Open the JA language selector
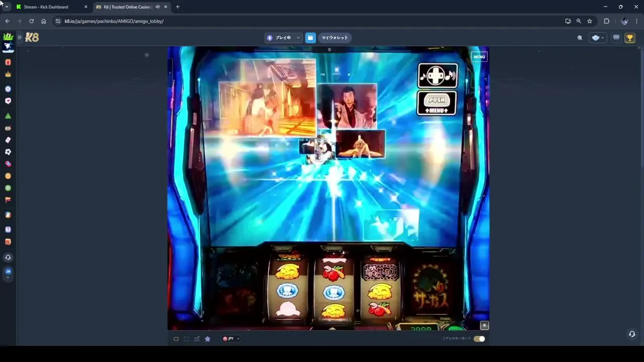This screenshot has height=362, width=644. [x=8, y=273]
